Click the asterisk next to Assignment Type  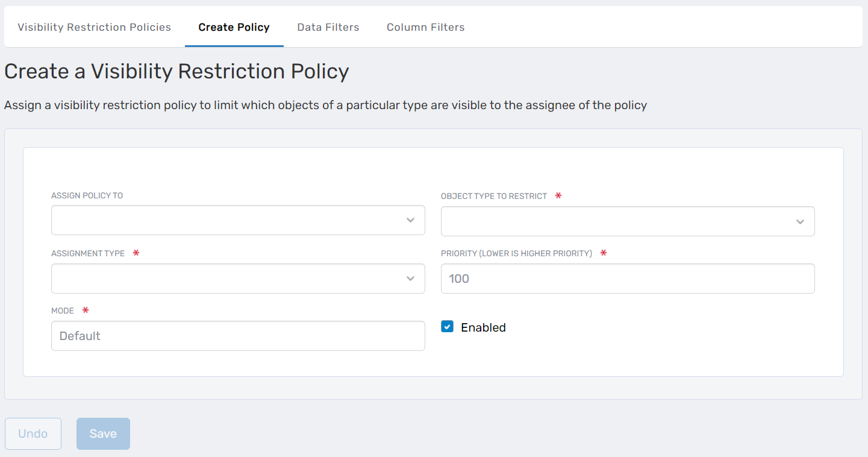[136, 253]
